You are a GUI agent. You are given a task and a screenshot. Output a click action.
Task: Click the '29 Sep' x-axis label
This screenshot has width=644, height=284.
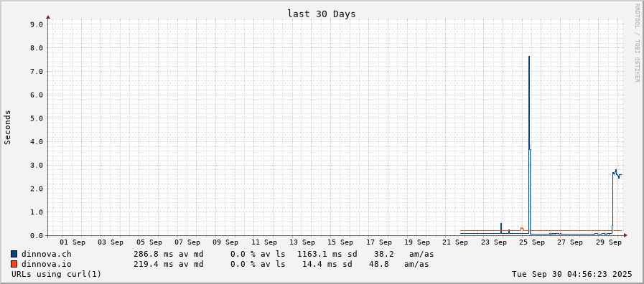pyautogui.click(x=609, y=242)
